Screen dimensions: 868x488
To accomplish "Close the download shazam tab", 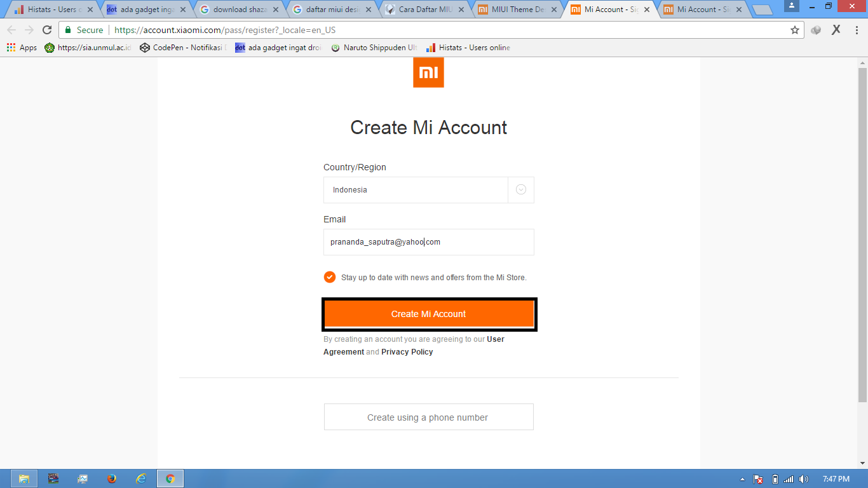I will (275, 10).
